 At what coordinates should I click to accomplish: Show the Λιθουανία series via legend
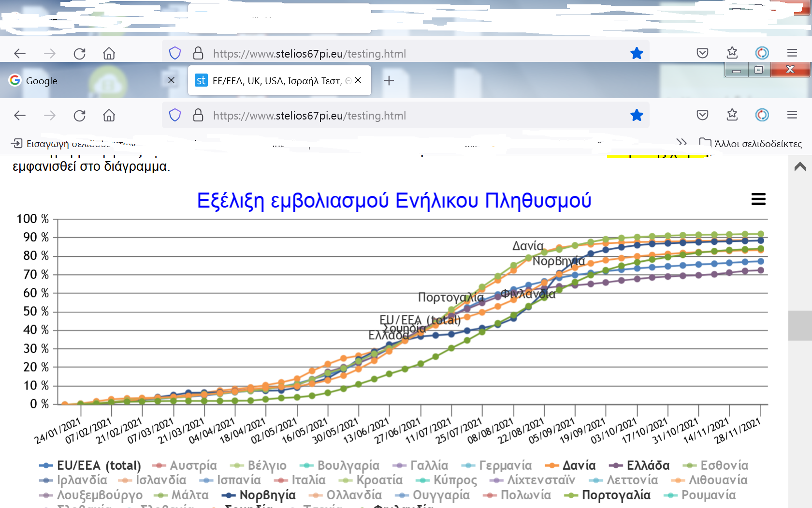tap(709, 480)
